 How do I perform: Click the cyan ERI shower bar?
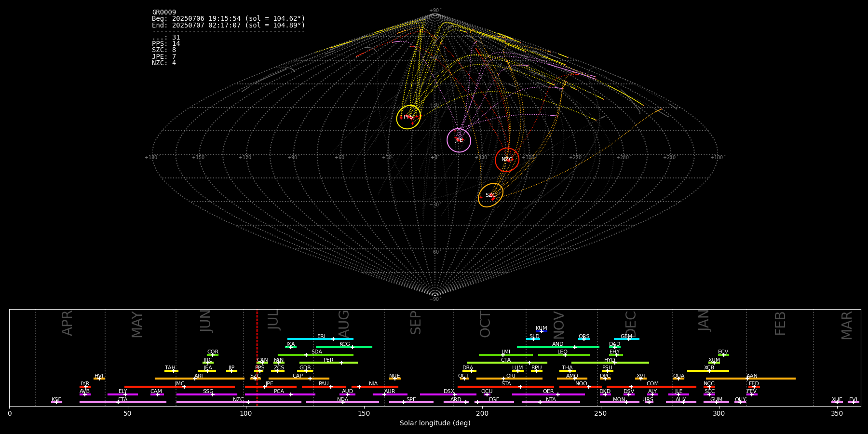click(320, 339)
